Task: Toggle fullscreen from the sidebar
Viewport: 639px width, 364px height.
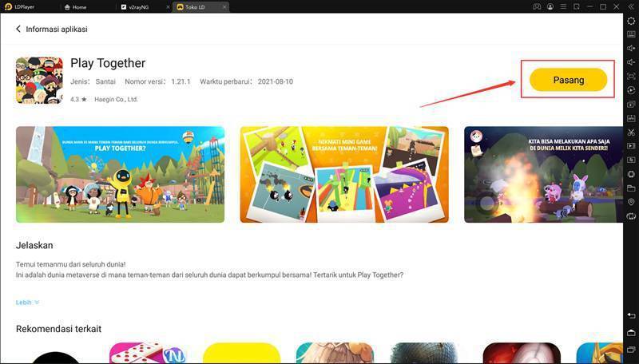Action: [631, 76]
